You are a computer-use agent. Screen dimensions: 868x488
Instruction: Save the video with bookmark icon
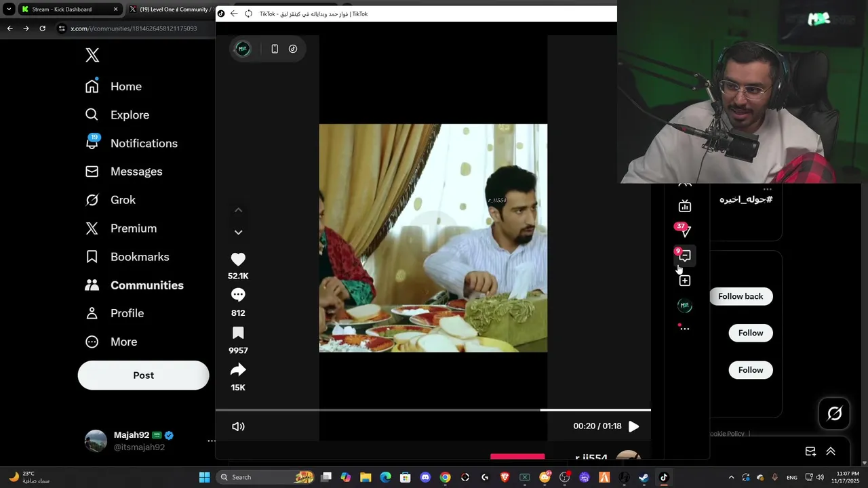pos(238,333)
